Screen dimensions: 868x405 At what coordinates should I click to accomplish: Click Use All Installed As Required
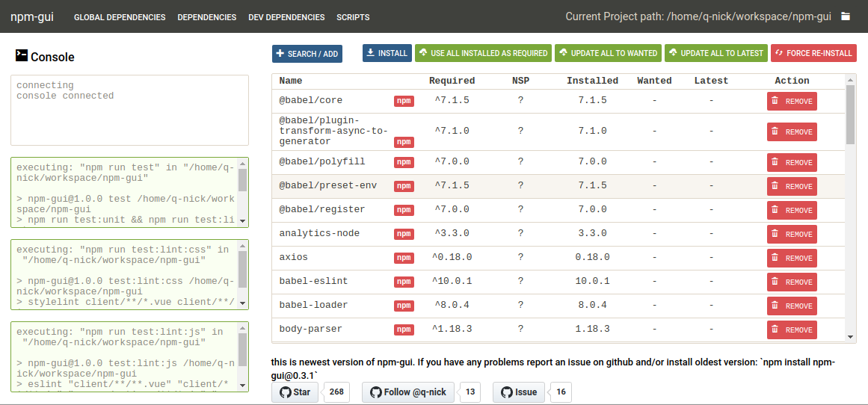tap(483, 53)
